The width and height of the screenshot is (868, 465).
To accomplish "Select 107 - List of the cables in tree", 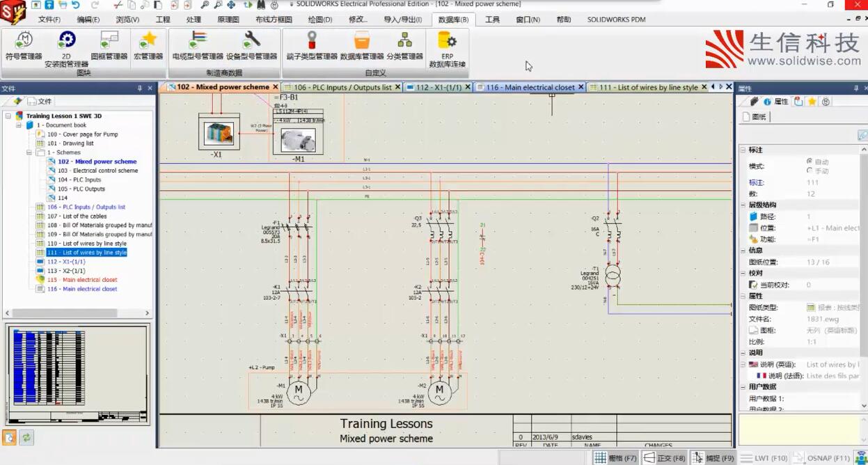I will click(x=77, y=216).
